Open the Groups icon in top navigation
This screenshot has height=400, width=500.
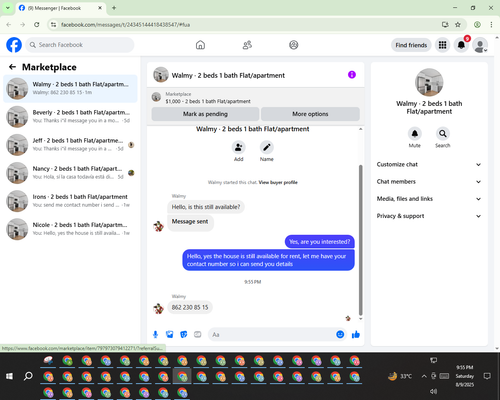point(294,45)
